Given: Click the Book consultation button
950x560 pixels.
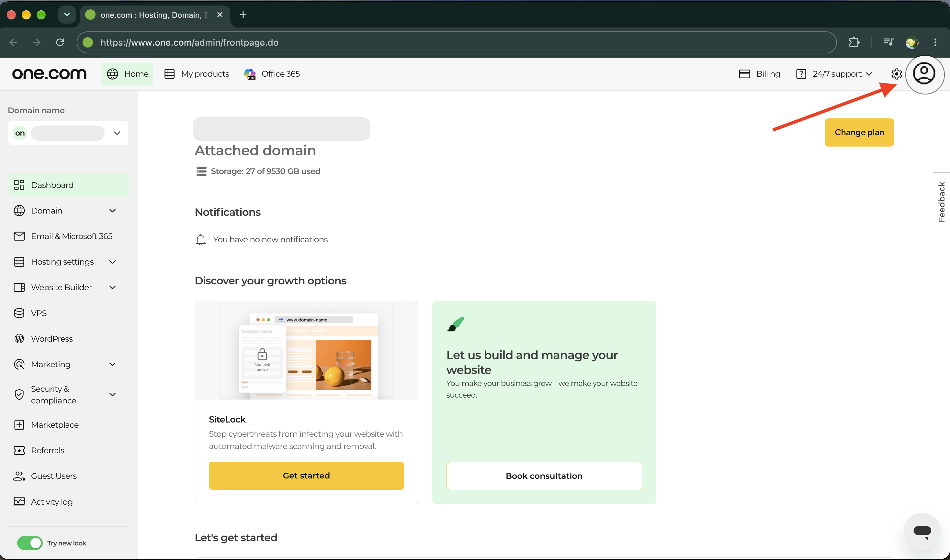Looking at the screenshot, I should pyautogui.click(x=544, y=476).
